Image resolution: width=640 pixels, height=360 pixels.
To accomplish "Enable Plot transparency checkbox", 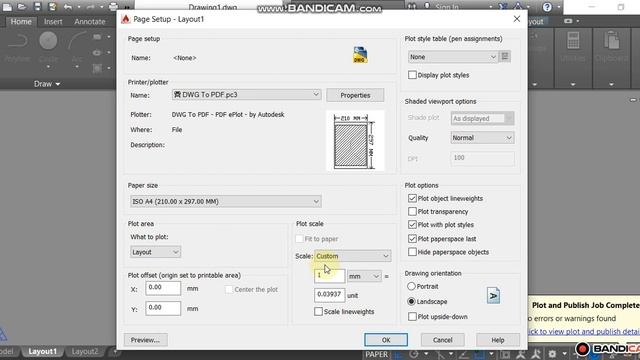I will 412,211.
